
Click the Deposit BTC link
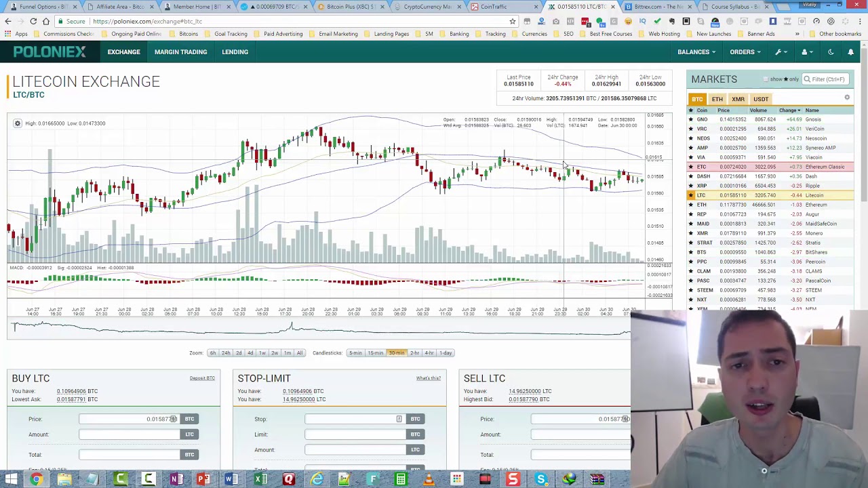tap(202, 378)
